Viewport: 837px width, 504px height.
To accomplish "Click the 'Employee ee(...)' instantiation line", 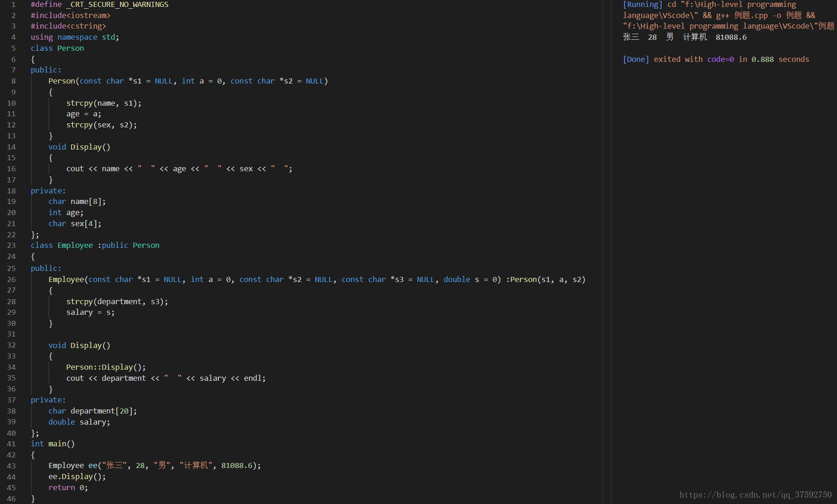I will pyautogui.click(x=155, y=466).
